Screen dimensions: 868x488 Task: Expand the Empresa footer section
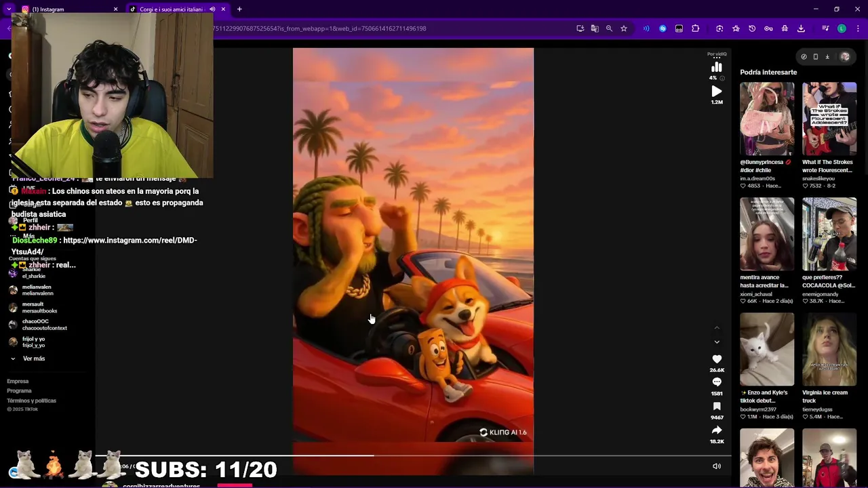click(18, 382)
